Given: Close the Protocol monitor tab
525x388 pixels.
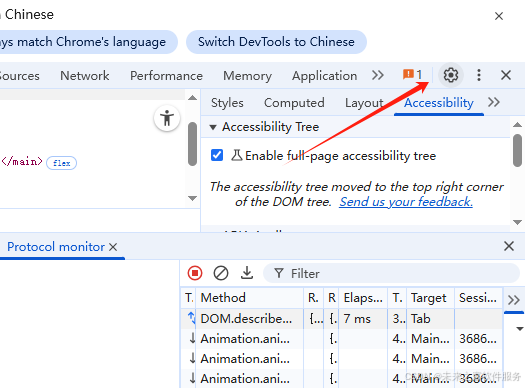Looking at the screenshot, I should [x=113, y=247].
